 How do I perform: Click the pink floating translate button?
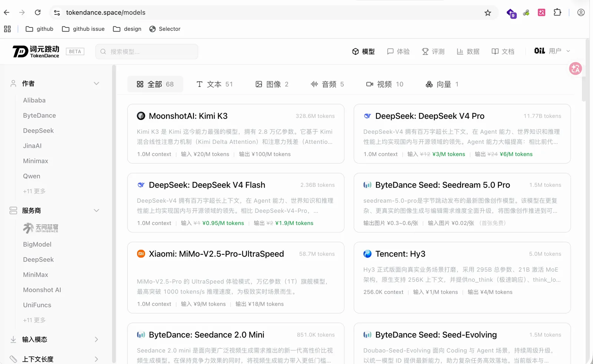pyautogui.click(x=575, y=69)
